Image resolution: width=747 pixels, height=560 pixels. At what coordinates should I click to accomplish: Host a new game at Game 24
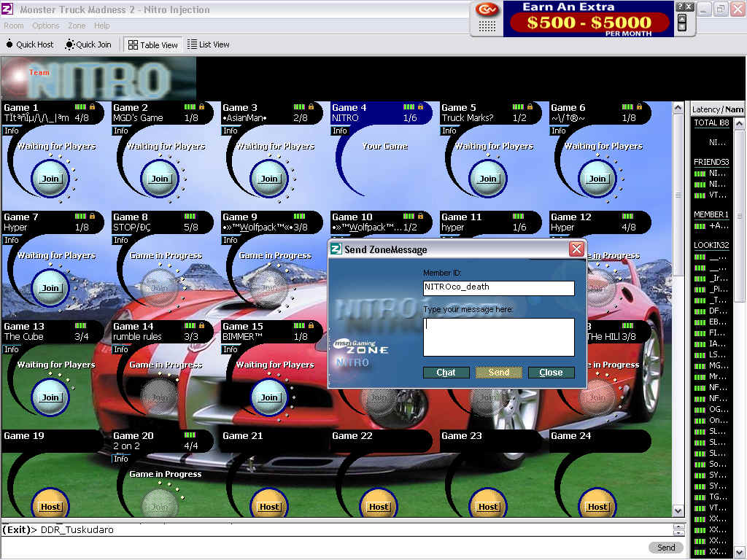tap(597, 506)
